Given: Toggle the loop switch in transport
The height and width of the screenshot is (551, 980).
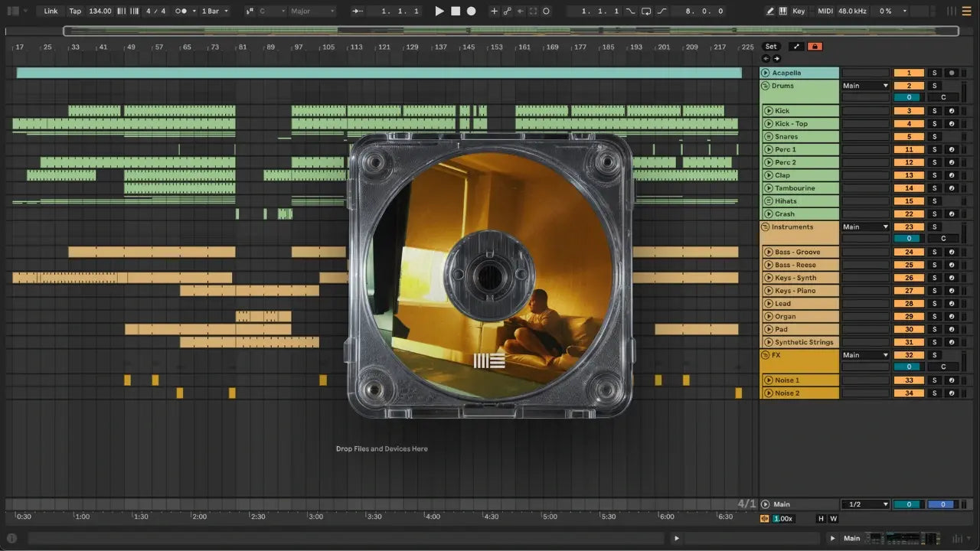Looking at the screenshot, I should click(x=646, y=11).
